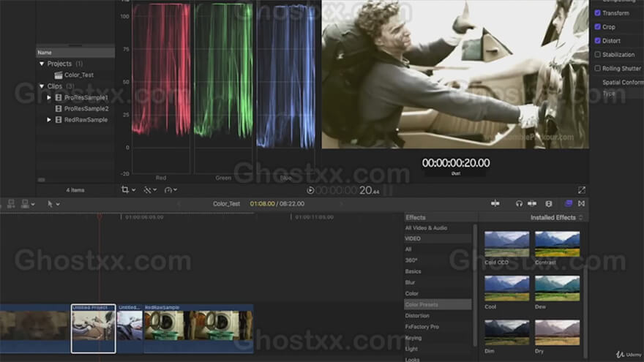Image resolution: width=644 pixels, height=362 pixels.
Task: Select the Dry effect thumbnail
Action: pyautogui.click(x=557, y=333)
